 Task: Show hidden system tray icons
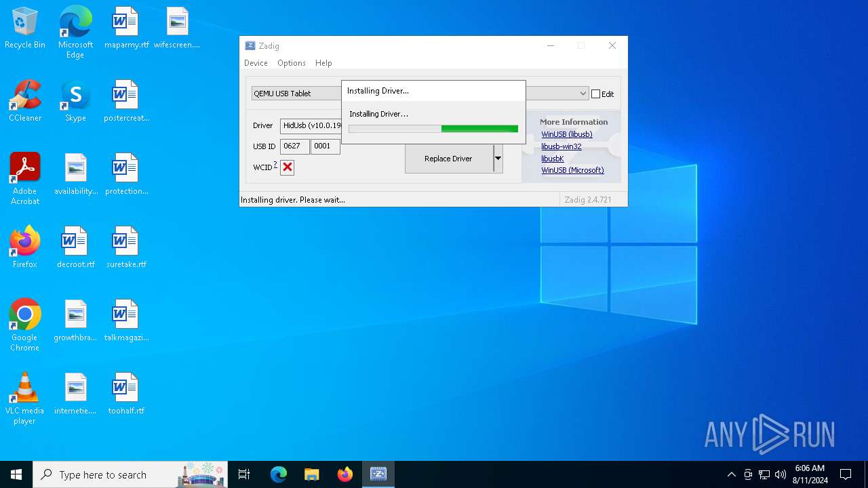coord(731,474)
